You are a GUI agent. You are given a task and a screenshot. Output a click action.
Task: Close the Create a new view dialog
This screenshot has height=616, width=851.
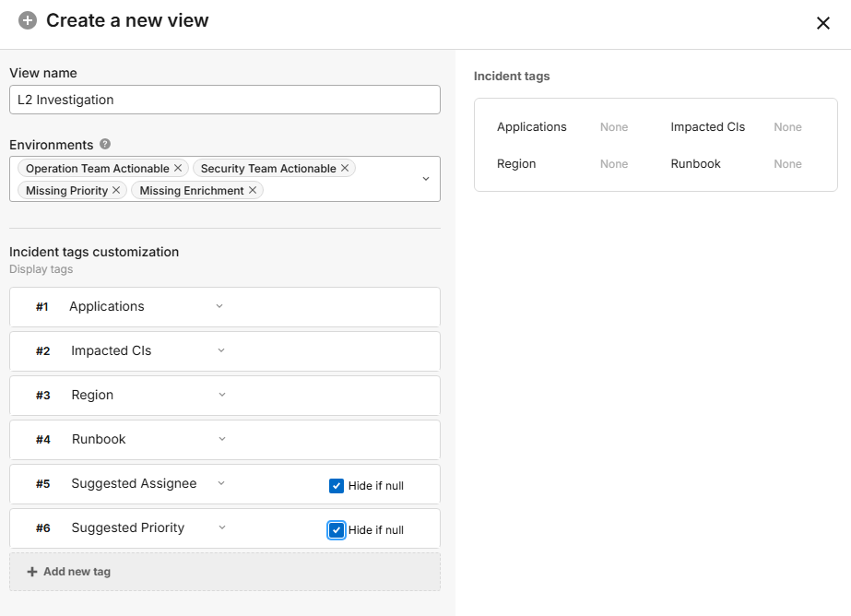pyautogui.click(x=822, y=23)
